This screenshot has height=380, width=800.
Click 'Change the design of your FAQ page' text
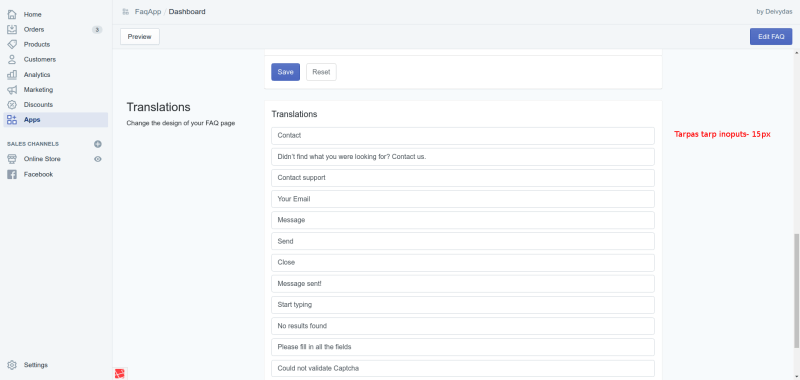(181, 123)
